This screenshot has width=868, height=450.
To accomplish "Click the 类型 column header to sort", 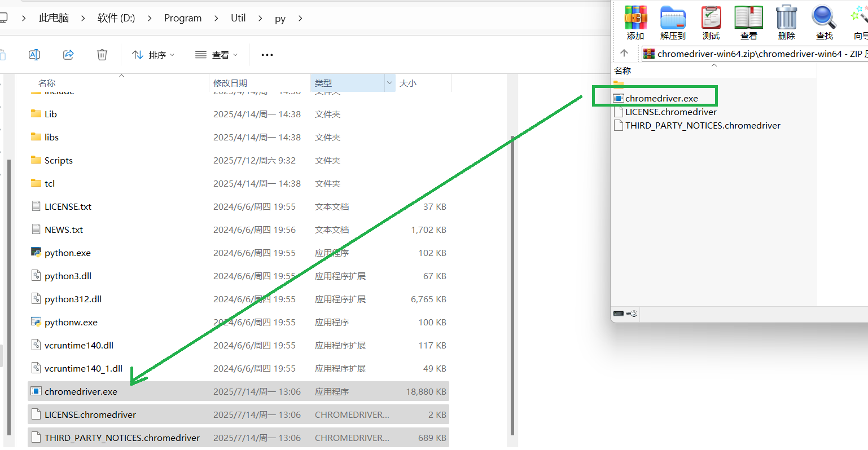I will [324, 83].
